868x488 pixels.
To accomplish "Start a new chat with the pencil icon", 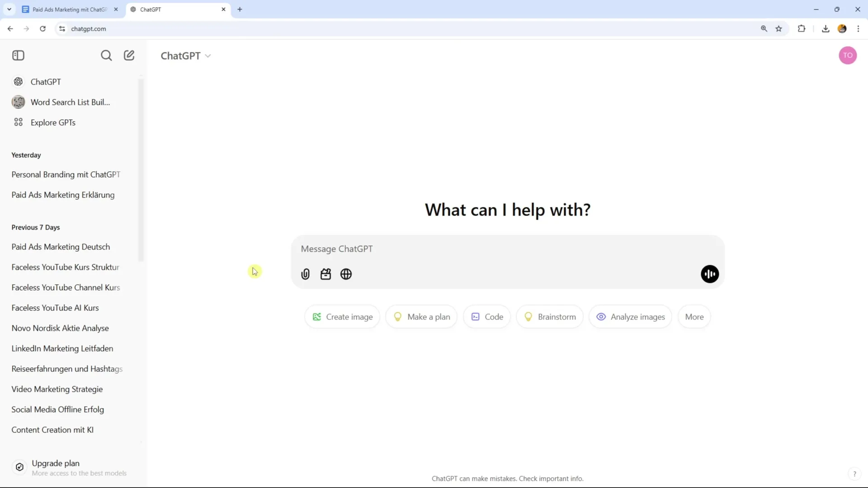I will [x=129, y=56].
